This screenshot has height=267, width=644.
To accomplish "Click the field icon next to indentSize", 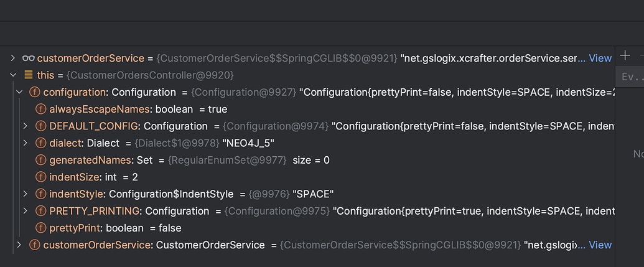I will coord(41,177).
